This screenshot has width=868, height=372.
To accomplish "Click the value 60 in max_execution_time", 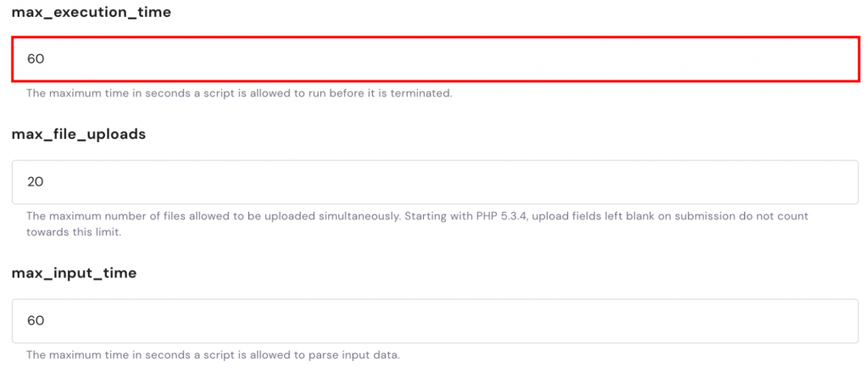I will point(36,59).
